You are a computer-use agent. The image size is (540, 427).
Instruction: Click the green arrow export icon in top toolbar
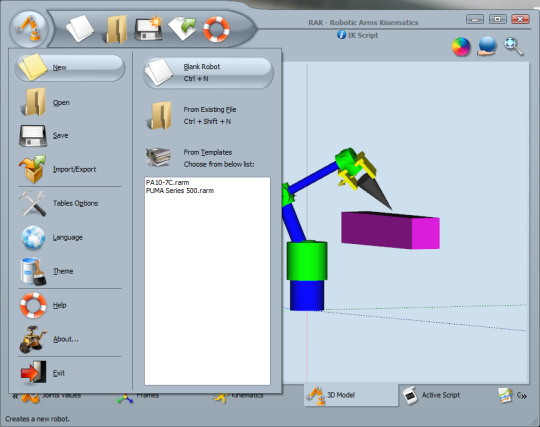pos(183,28)
